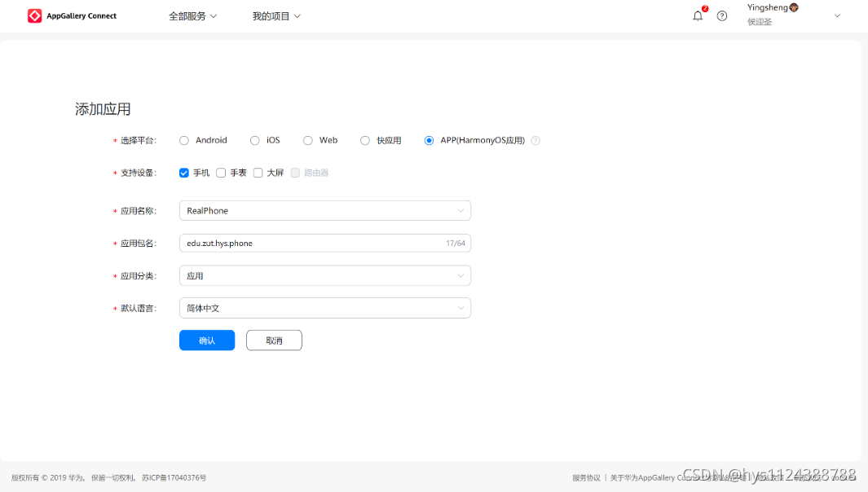Click the HarmonyOS platform help tooltip icon

pos(535,140)
